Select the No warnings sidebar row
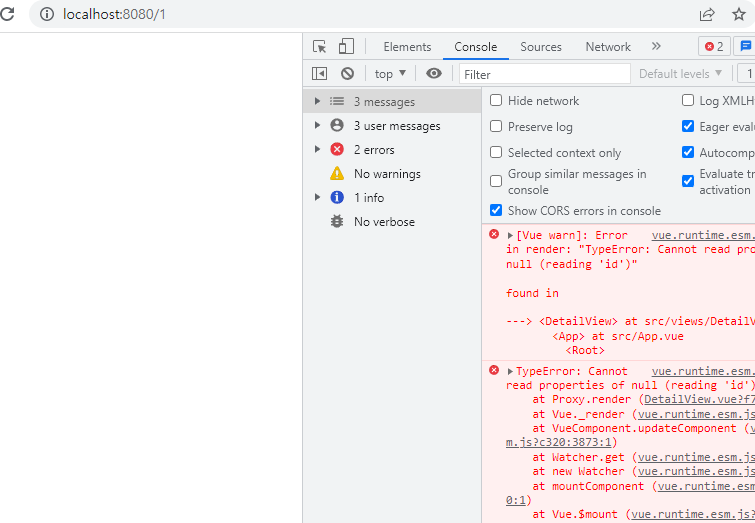 tap(392, 173)
